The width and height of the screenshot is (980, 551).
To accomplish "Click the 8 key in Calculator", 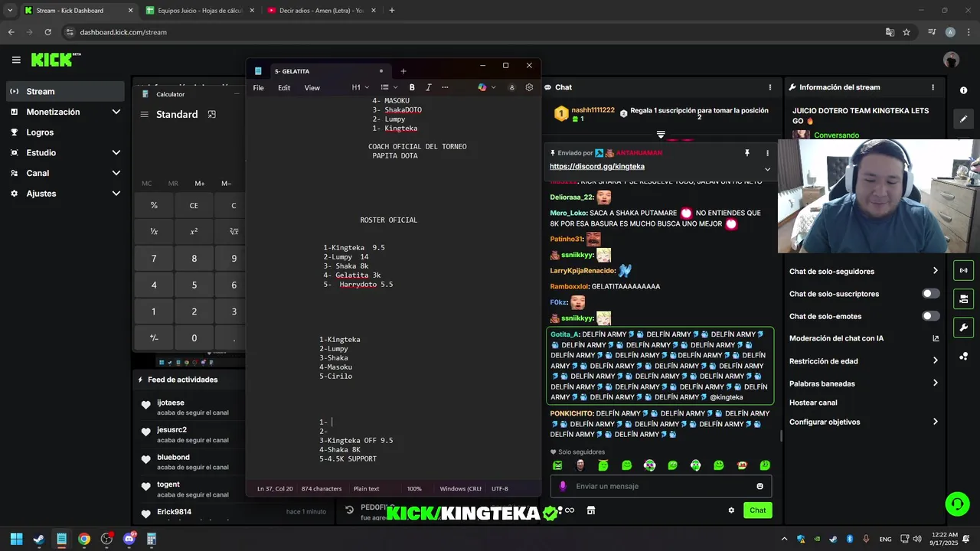I will tap(194, 259).
